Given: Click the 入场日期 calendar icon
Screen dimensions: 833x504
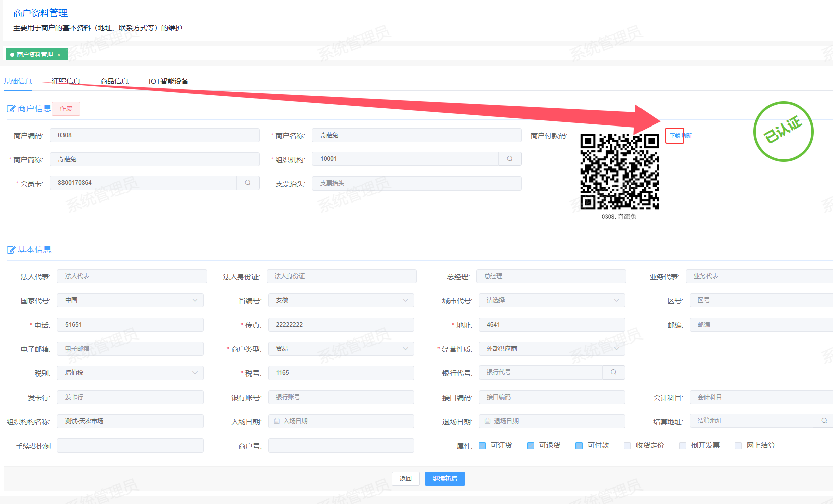Looking at the screenshot, I should click(x=277, y=421).
